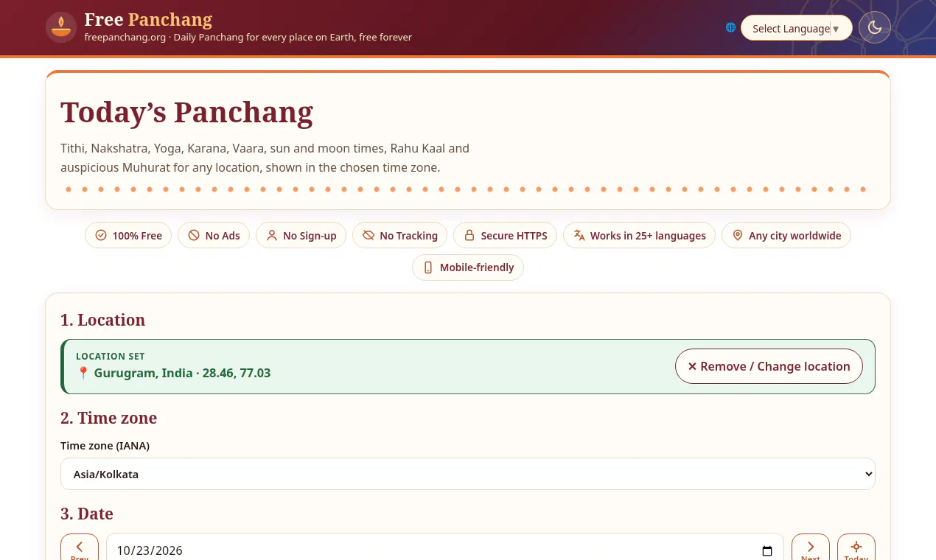Click the freepanchang.org tagline text
The image size is (936, 560).
(x=248, y=38)
